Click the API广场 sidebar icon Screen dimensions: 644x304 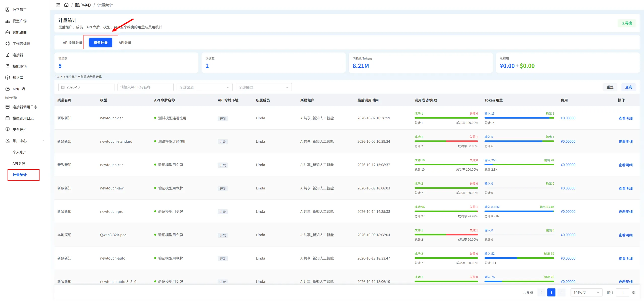click(x=8, y=89)
